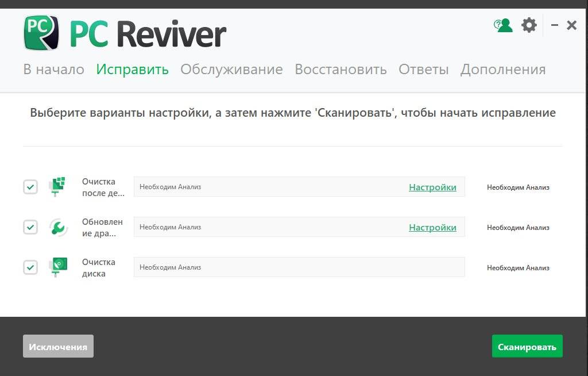Image resolution: width=588 pixels, height=376 pixels.
Task: Click the 'Обновление дра...' label
Action: pos(102,227)
